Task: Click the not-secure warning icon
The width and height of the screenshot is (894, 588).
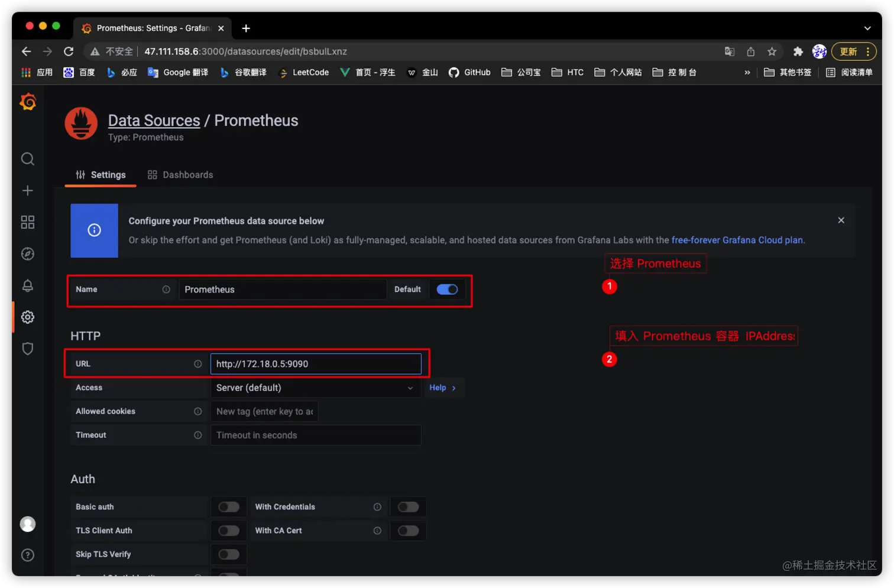Action: (95, 52)
